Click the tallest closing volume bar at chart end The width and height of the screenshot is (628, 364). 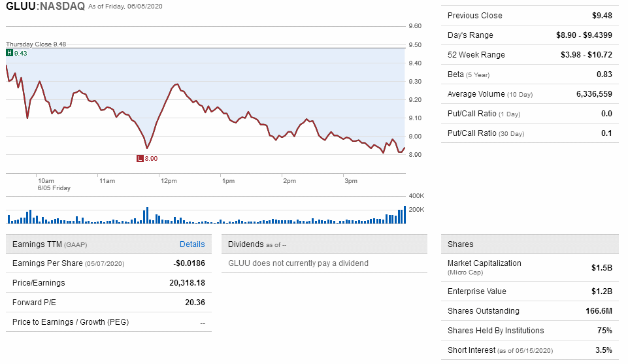point(405,214)
